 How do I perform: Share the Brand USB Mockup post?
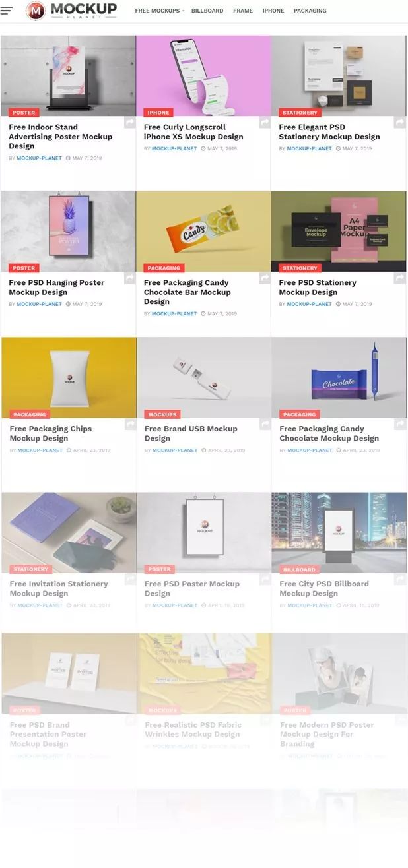click(x=265, y=425)
